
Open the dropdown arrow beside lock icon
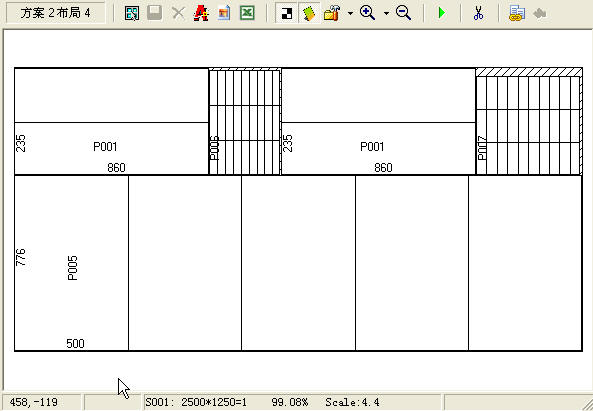tap(350, 14)
